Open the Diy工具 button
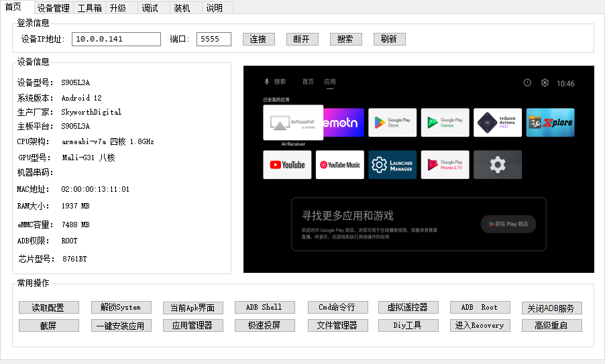Screen dimensions: 605x364 (408, 325)
